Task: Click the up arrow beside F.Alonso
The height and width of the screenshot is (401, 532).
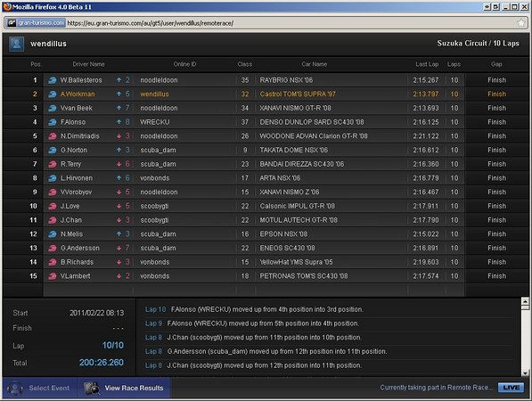Action: tap(119, 122)
